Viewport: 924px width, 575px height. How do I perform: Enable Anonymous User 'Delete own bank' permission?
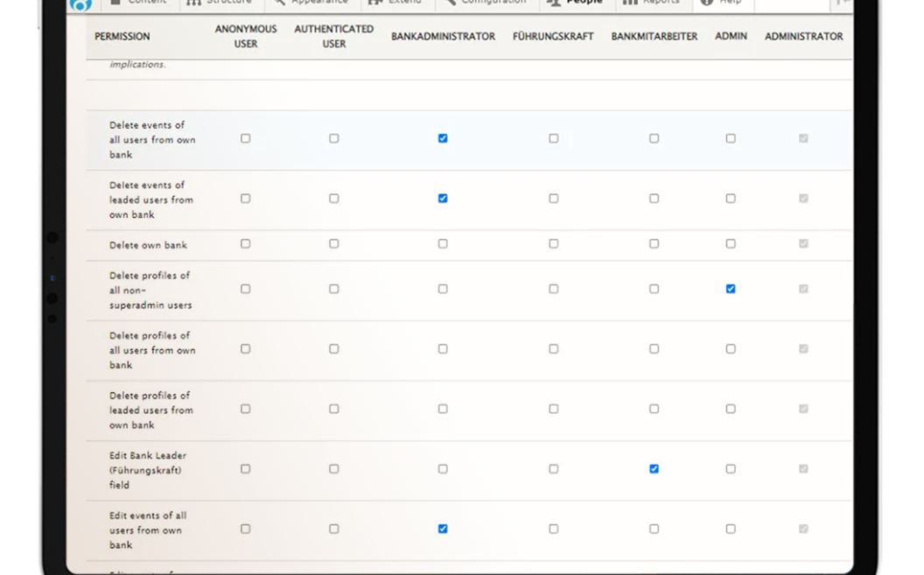[x=245, y=245]
